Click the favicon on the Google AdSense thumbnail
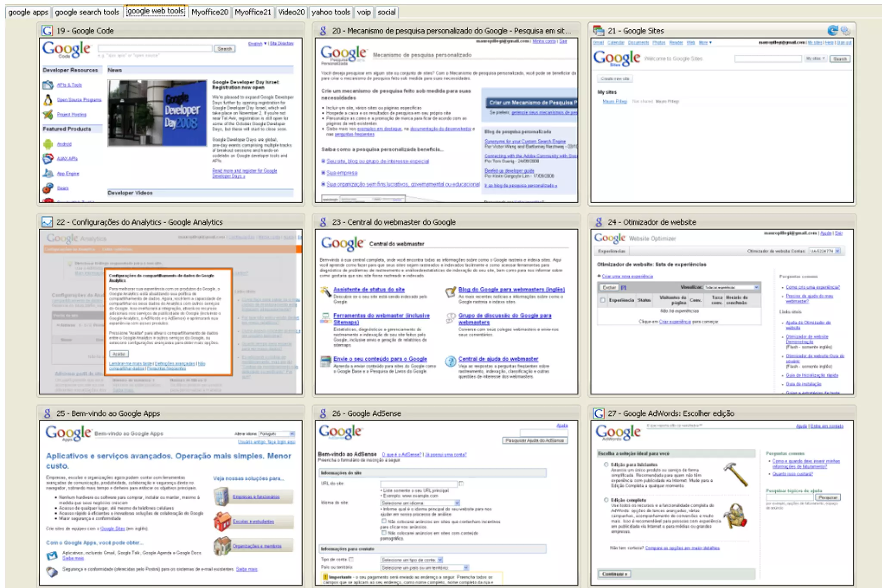The image size is (882, 588). pos(323,413)
